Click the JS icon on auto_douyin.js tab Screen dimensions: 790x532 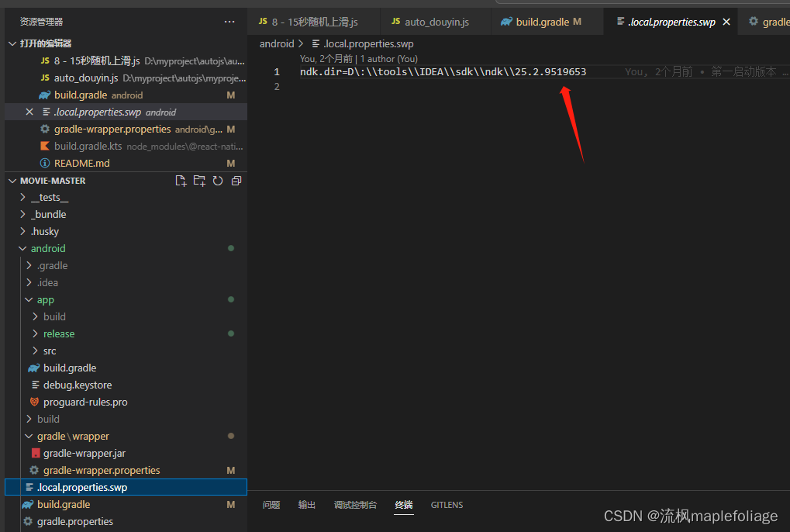click(396, 22)
